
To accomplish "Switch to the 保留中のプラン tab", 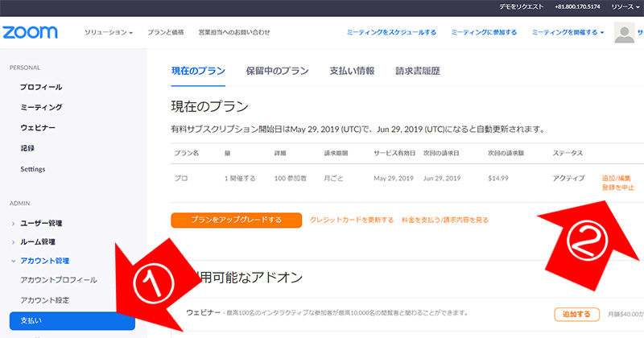I will click(277, 71).
